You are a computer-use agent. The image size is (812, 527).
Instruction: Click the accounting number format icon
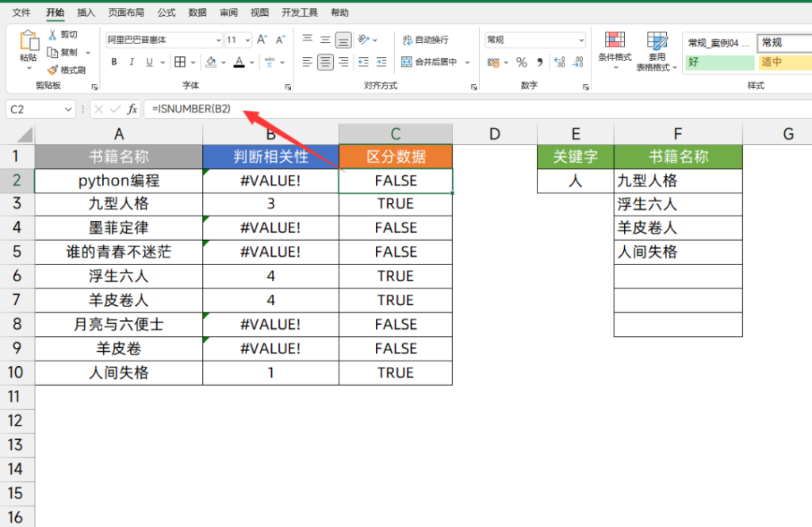click(493, 63)
